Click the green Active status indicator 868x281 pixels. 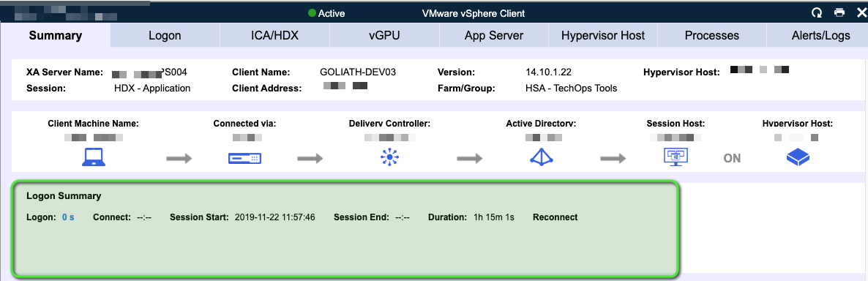(x=313, y=13)
